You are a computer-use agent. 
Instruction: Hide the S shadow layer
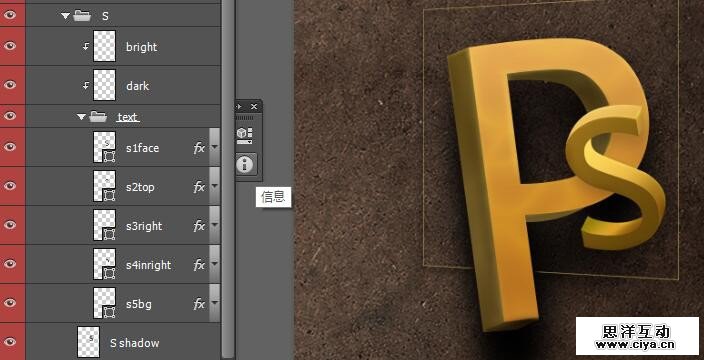pyautogui.click(x=9, y=342)
